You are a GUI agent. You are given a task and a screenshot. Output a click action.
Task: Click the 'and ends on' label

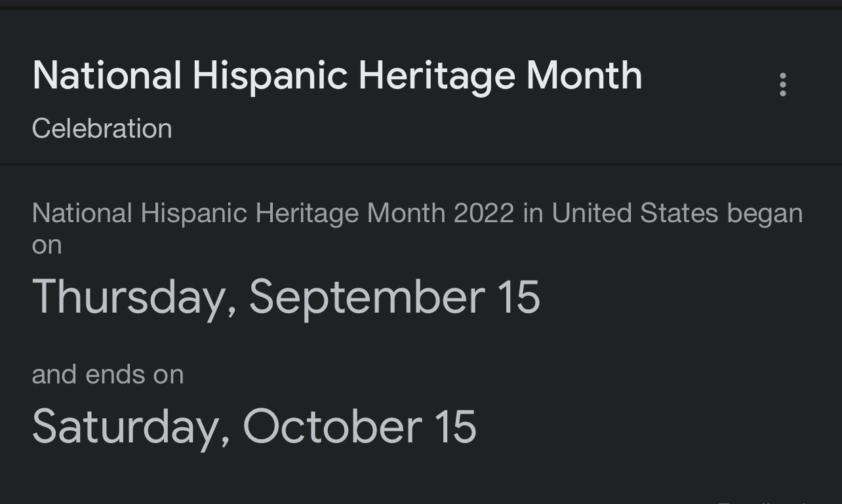pyautogui.click(x=108, y=374)
